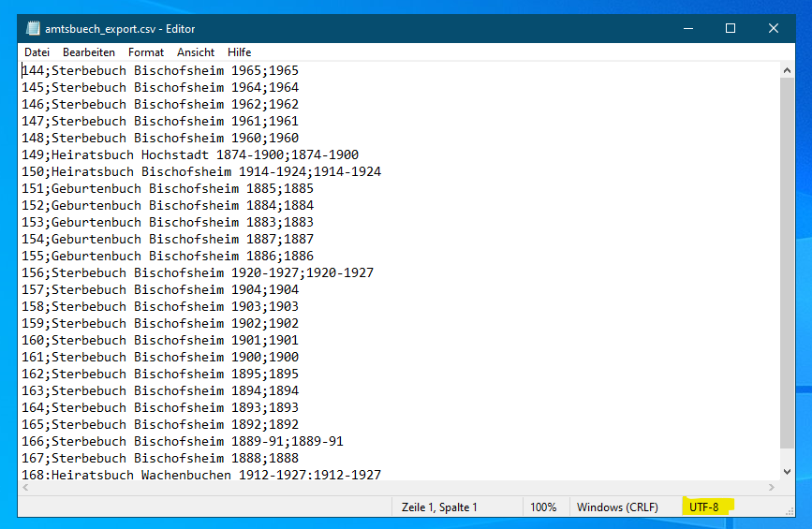Minimize the Editor window
Screen dimensions: 812x529
click(x=687, y=29)
